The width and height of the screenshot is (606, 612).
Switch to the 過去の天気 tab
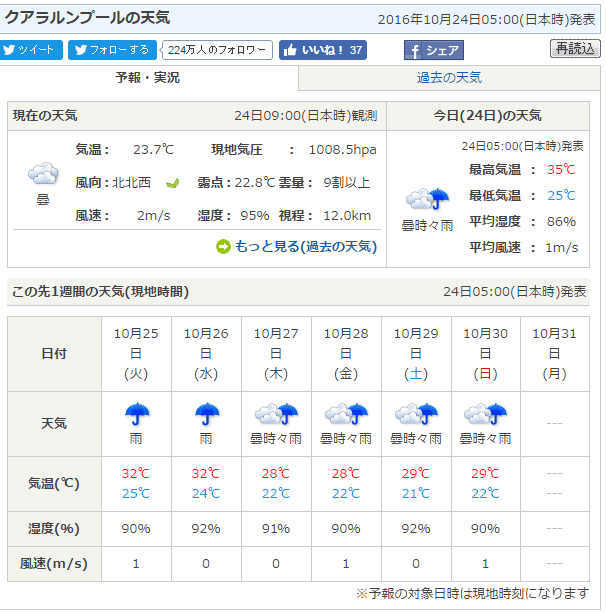pos(449,78)
